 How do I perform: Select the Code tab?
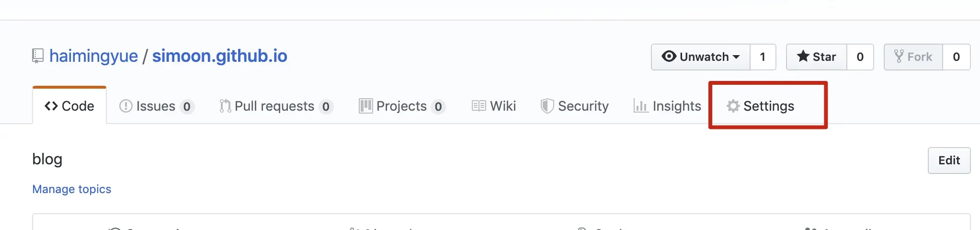coord(69,106)
